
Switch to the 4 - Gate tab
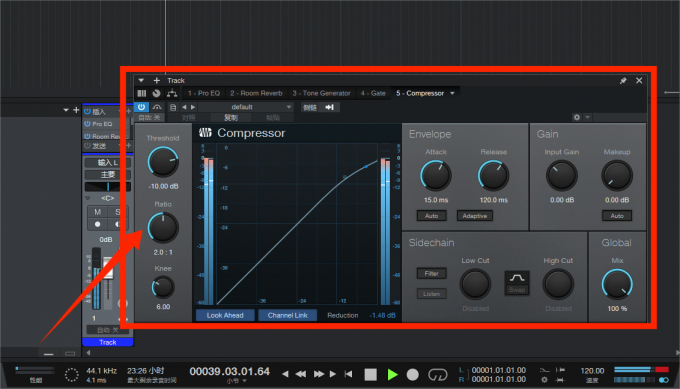tap(373, 93)
